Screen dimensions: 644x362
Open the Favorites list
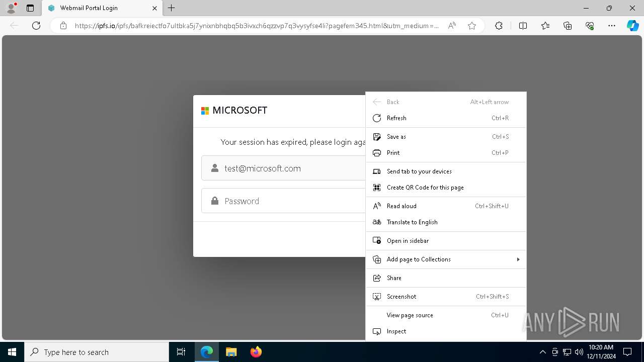point(545,26)
